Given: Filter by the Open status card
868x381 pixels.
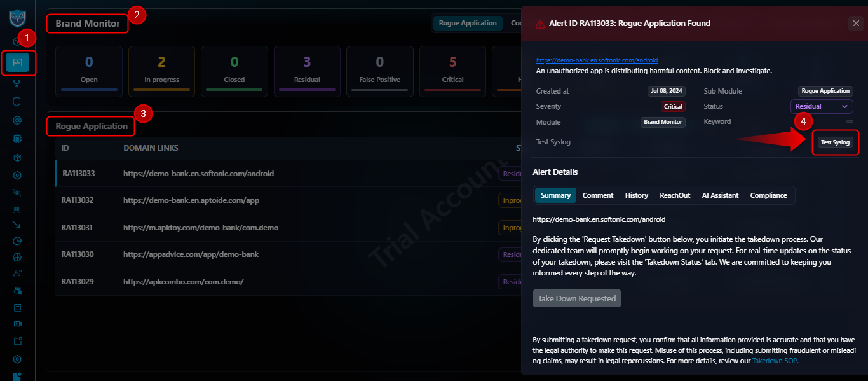Looking at the screenshot, I should pos(89,71).
